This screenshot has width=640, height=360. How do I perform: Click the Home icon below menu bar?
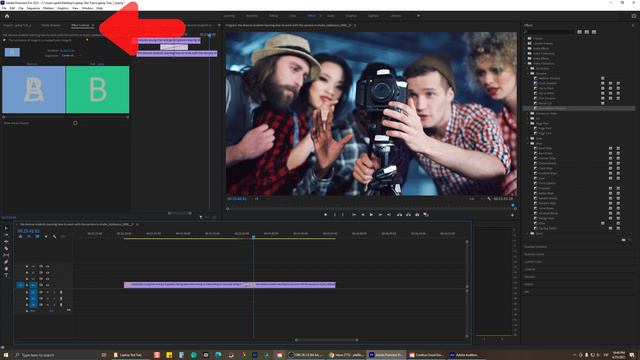pos(7,16)
